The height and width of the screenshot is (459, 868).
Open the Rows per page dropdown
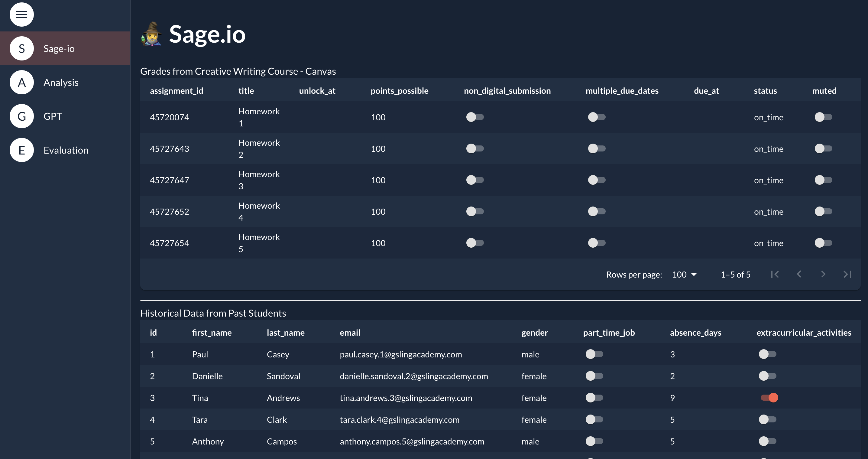coord(684,275)
